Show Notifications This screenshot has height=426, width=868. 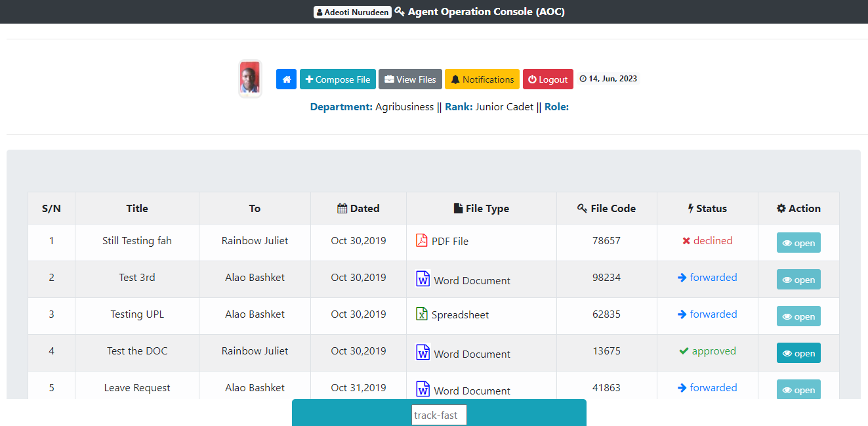click(482, 79)
